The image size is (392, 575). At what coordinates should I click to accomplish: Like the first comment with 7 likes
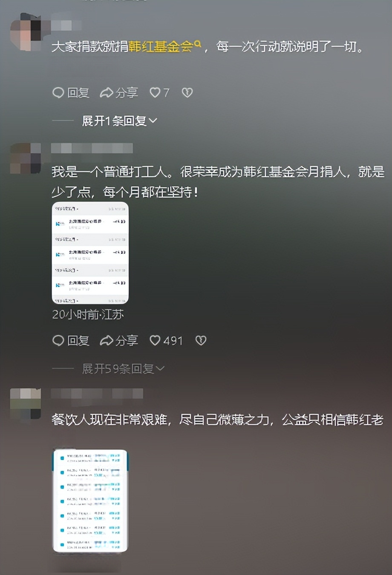pyautogui.click(x=155, y=92)
